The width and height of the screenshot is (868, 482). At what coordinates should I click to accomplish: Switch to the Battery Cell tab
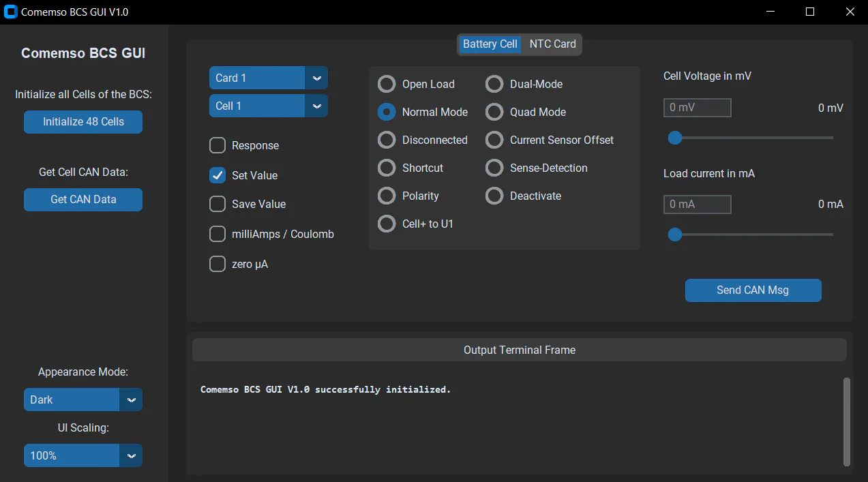(x=490, y=44)
